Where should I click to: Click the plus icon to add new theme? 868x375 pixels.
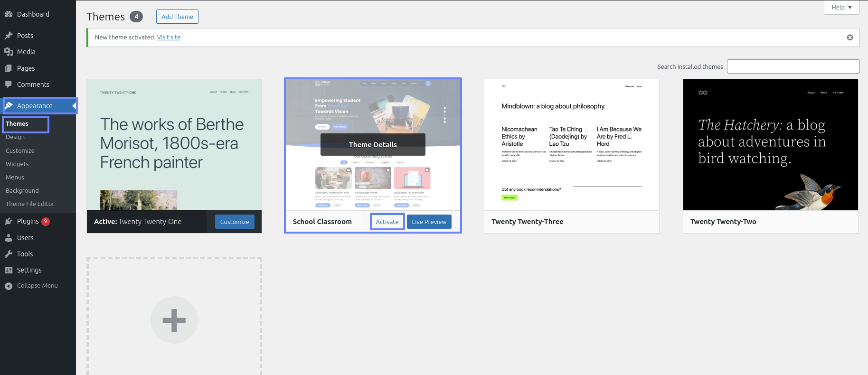(x=174, y=320)
